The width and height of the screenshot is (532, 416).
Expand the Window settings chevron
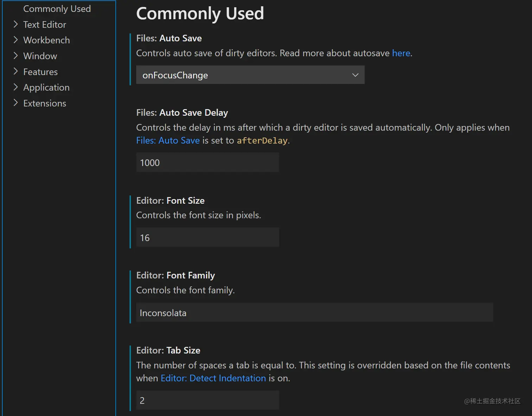click(15, 56)
